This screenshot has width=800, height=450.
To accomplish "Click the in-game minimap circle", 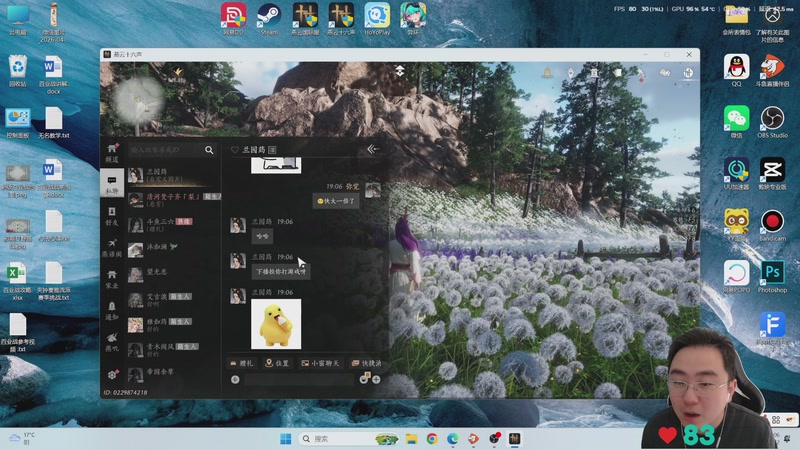I will (x=138, y=99).
